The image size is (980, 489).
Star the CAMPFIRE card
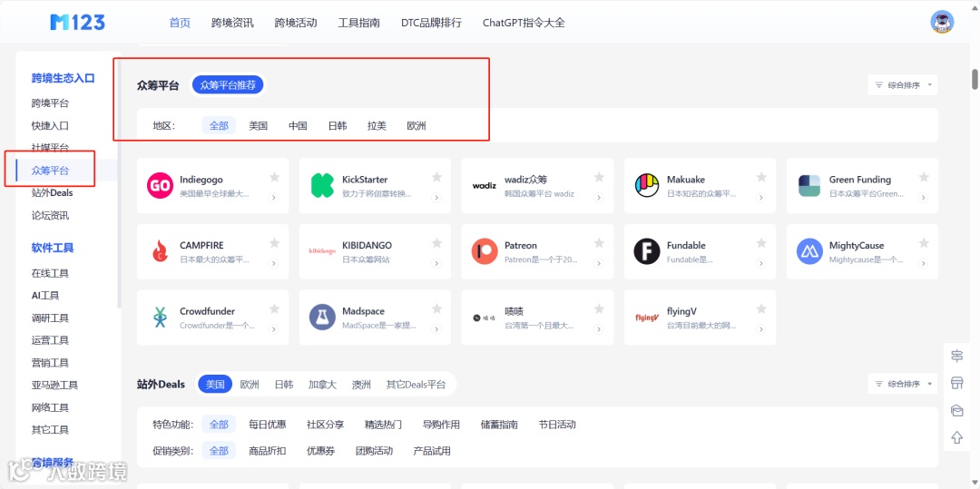(x=274, y=243)
